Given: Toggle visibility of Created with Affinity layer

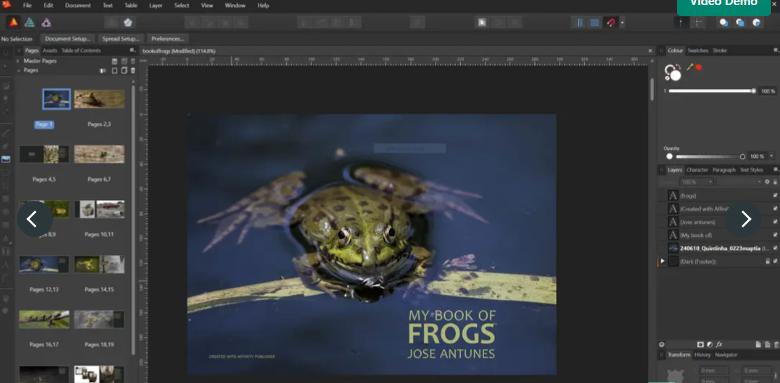Looking at the screenshot, I should [x=775, y=209].
